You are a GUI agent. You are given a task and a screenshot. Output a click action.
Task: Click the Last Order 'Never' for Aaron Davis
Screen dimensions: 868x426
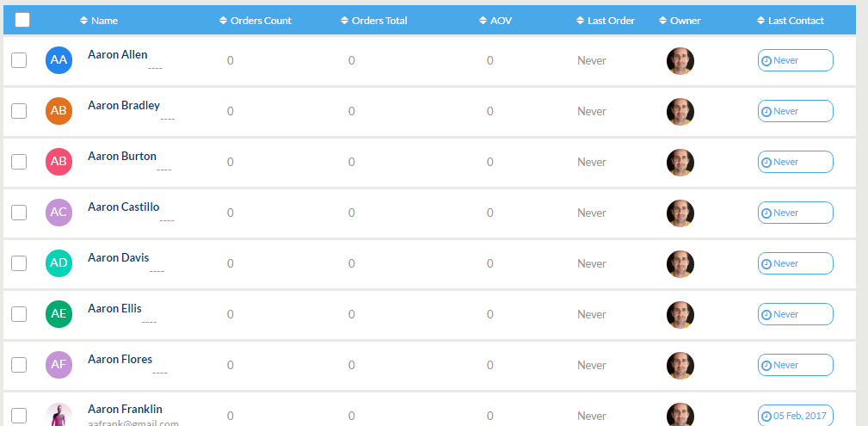[592, 263]
